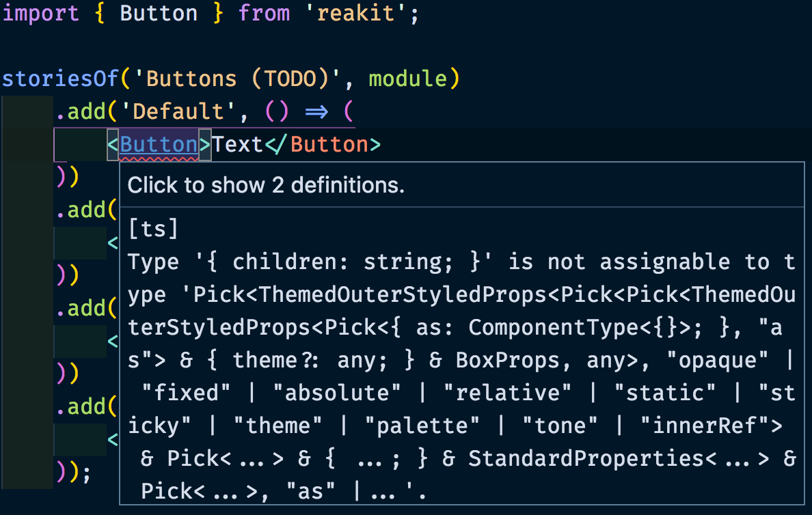Click the arrow function symbol on Default line
Screen dimensions: 812x515
[x=316, y=111]
